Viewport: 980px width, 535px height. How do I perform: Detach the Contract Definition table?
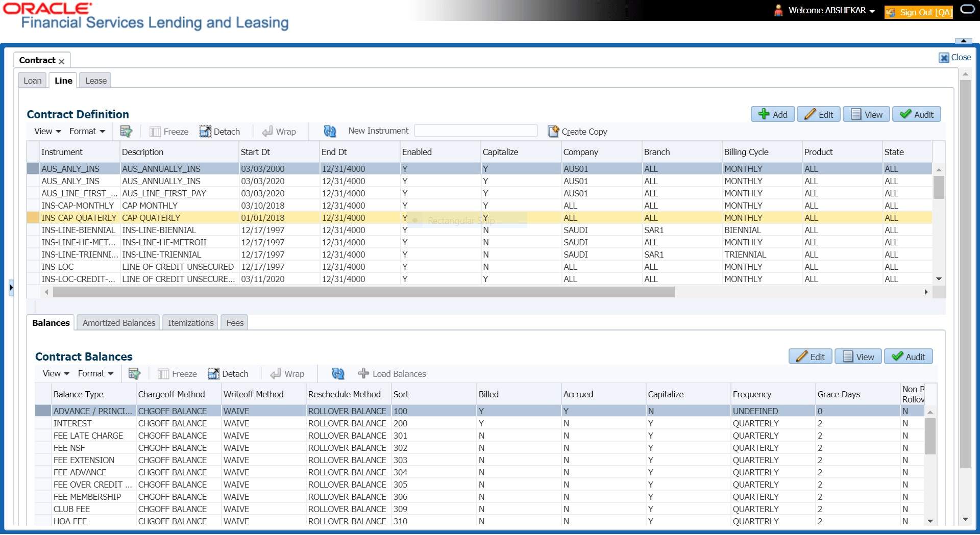click(x=219, y=132)
